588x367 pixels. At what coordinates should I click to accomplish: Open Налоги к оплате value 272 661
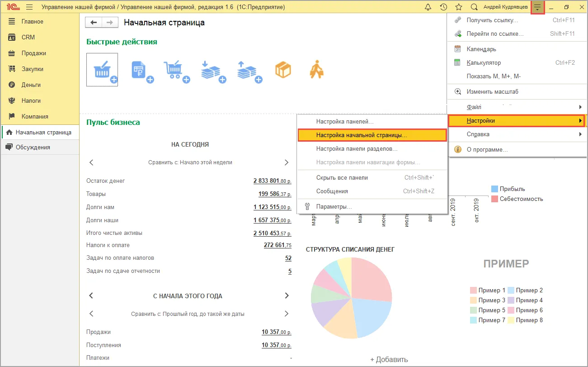pyautogui.click(x=278, y=245)
